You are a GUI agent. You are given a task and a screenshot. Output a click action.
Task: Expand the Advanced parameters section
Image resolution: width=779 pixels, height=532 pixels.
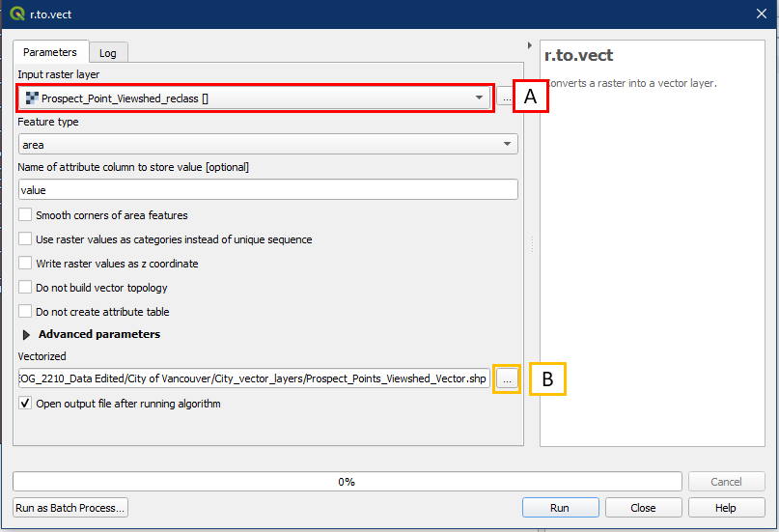pyautogui.click(x=25, y=335)
